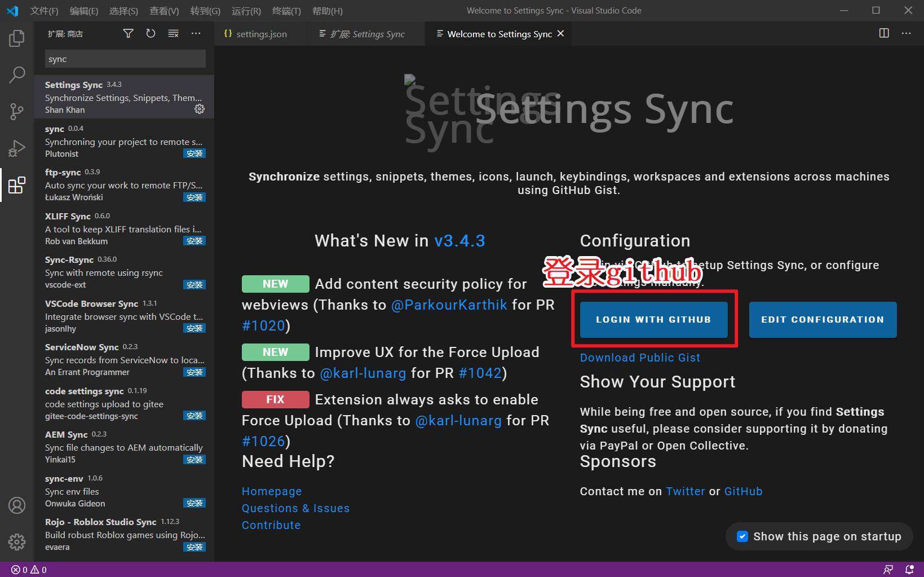Click the LOGIN WITH GITHUB button
924x577 pixels.
point(653,319)
